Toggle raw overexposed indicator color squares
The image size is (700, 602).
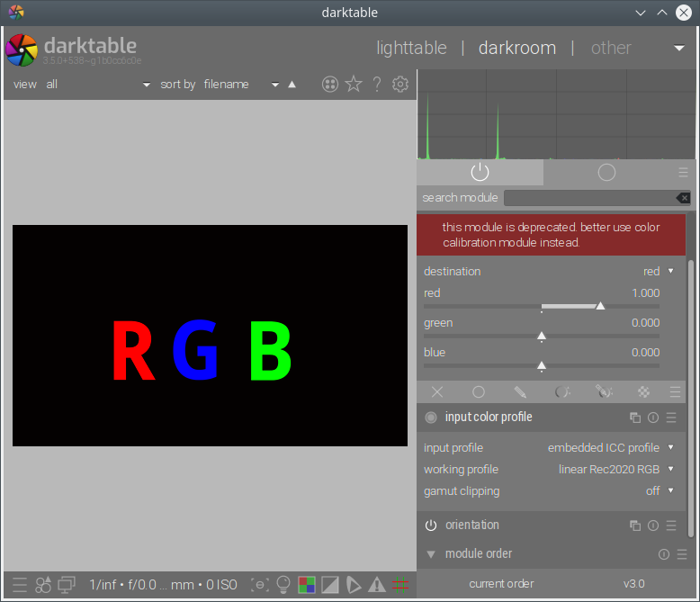(307, 585)
